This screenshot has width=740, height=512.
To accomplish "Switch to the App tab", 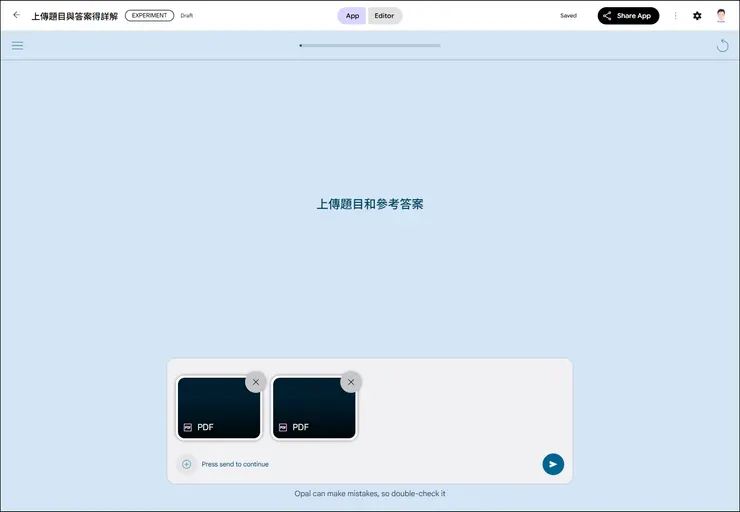I will pyautogui.click(x=352, y=16).
